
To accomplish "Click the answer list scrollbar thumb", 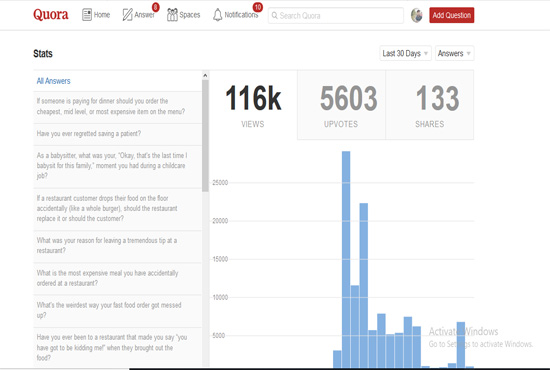I will point(205,136).
